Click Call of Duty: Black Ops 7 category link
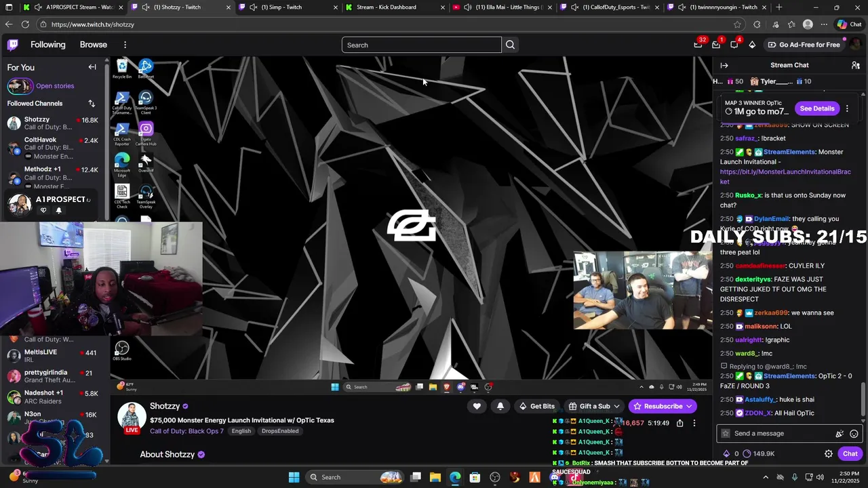Screen dimensions: 868x488 tap(186, 431)
